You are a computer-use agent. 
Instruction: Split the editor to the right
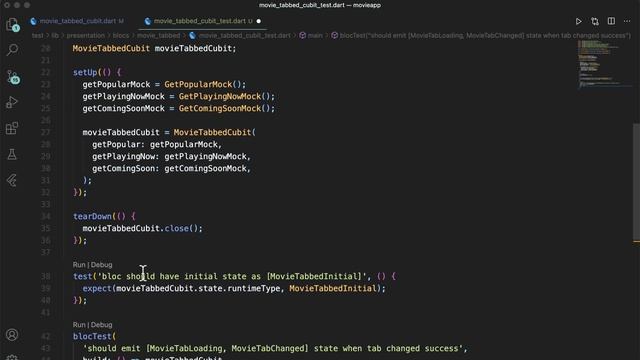pyautogui.click(x=611, y=21)
